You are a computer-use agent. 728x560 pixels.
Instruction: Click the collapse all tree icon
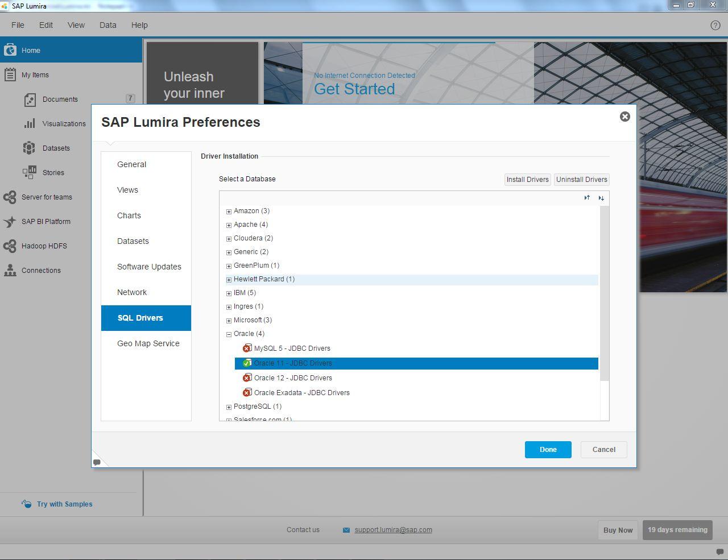tap(601, 198)
